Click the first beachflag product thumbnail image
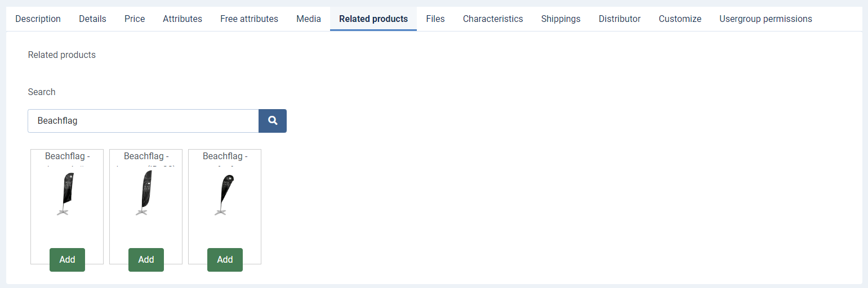Screen dimensions: 868x288 point(66,194)
